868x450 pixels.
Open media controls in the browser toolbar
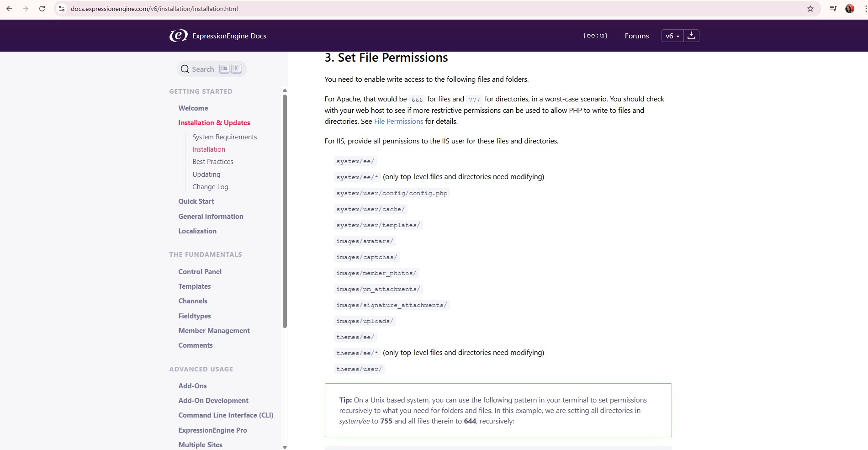pyautogui.click(x=832, y=8)
